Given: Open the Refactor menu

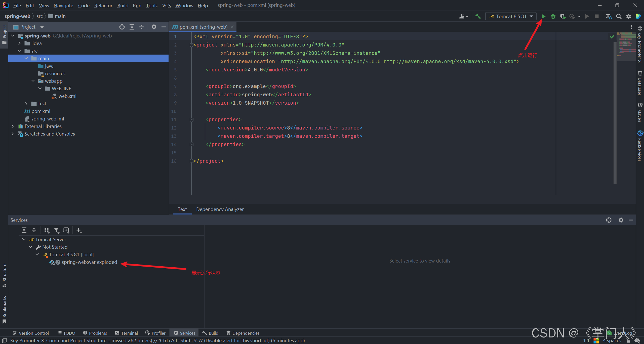Looking at the screenshot, I should pyautogui.click(x=103, y=5).
